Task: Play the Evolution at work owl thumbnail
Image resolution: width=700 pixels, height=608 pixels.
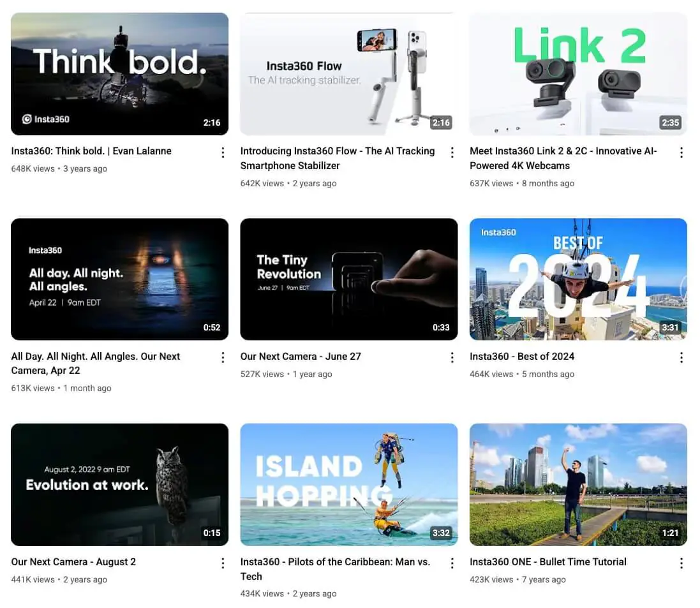Action: coord(119,484)
